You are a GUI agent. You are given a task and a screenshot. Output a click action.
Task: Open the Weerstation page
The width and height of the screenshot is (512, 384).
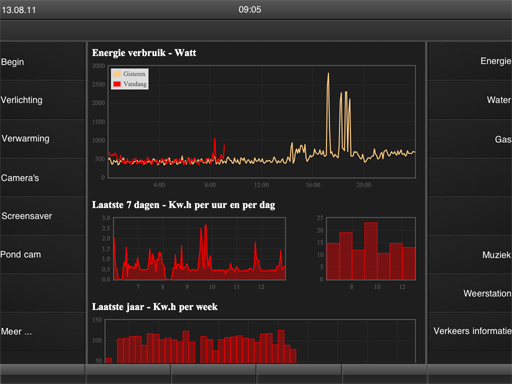[x=470, y=293]
